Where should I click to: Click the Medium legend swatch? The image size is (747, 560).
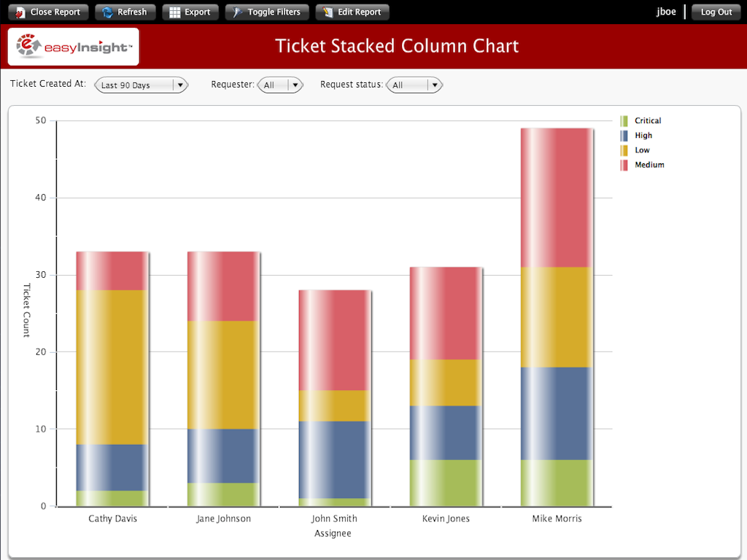[x=624, y=165]
